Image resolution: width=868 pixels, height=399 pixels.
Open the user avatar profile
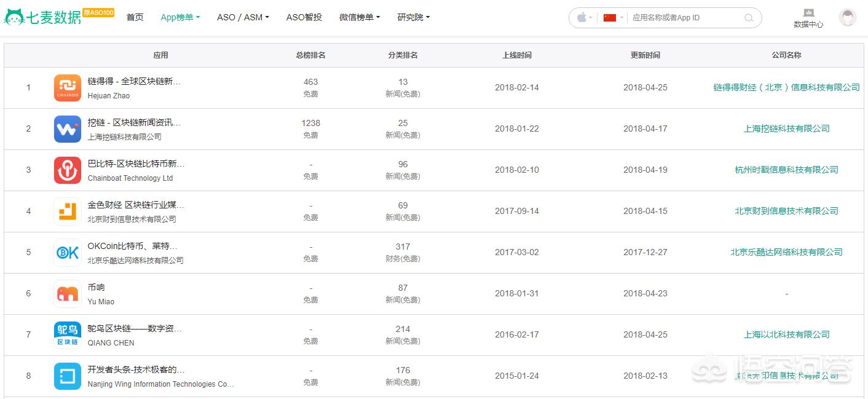click(x=848, y=17)
